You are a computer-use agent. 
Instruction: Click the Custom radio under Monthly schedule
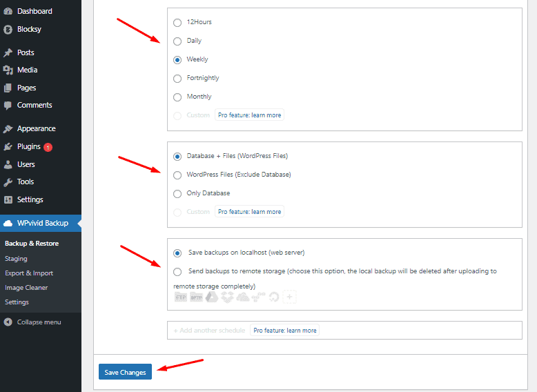point(177,116)
